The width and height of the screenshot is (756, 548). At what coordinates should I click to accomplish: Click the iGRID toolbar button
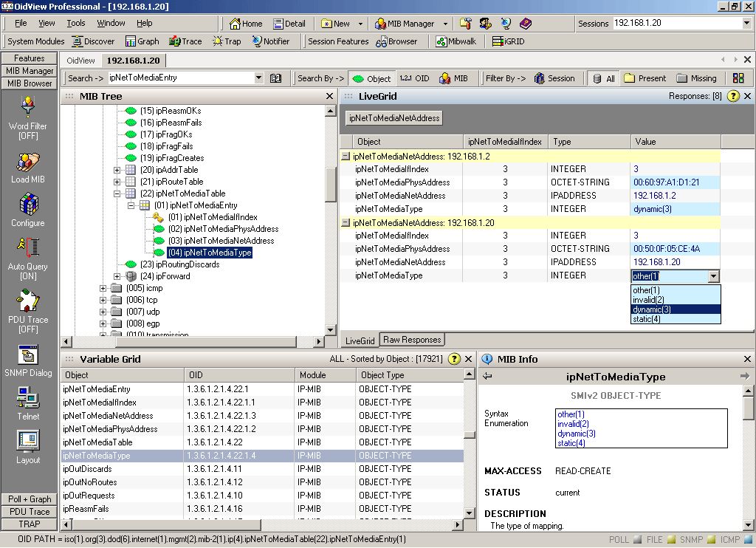(x=508, y=41)
